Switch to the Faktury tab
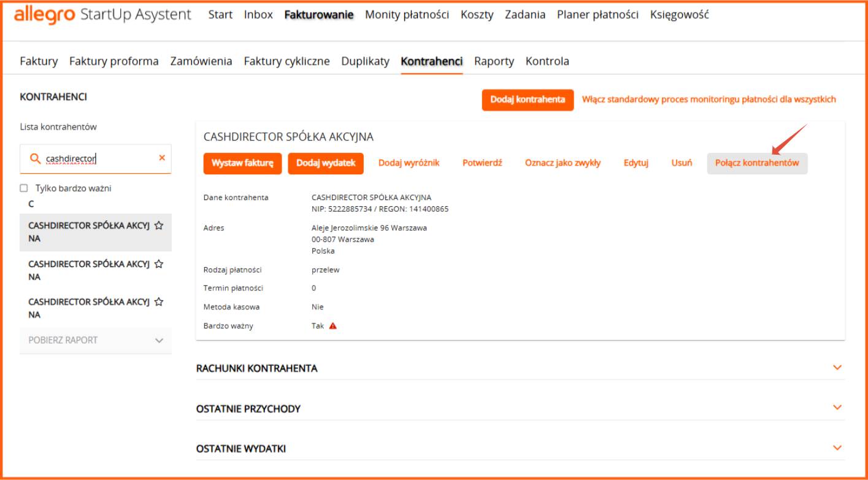The image size is (868, 480). click(39, 61)
